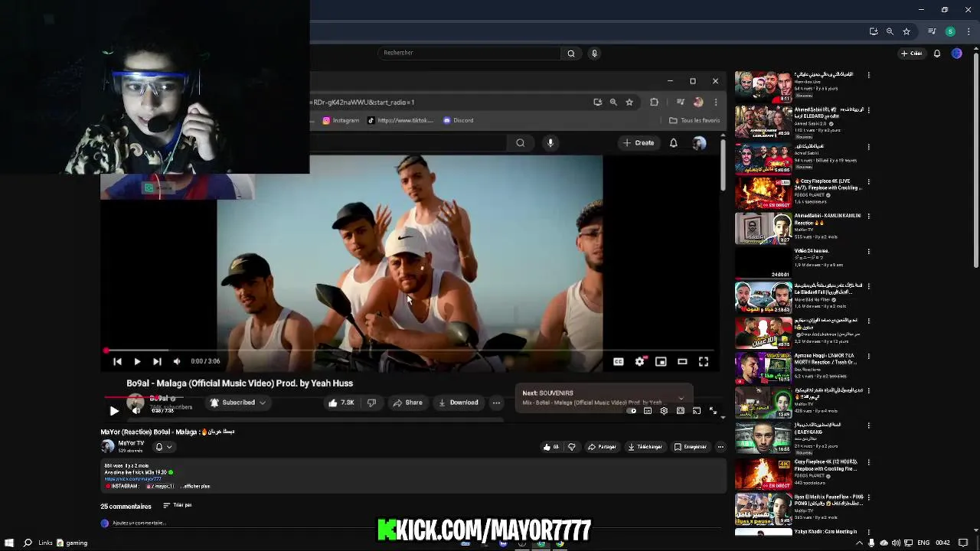Like the Bo9al Malaga video (7.3K)

[x=341, y=403]
